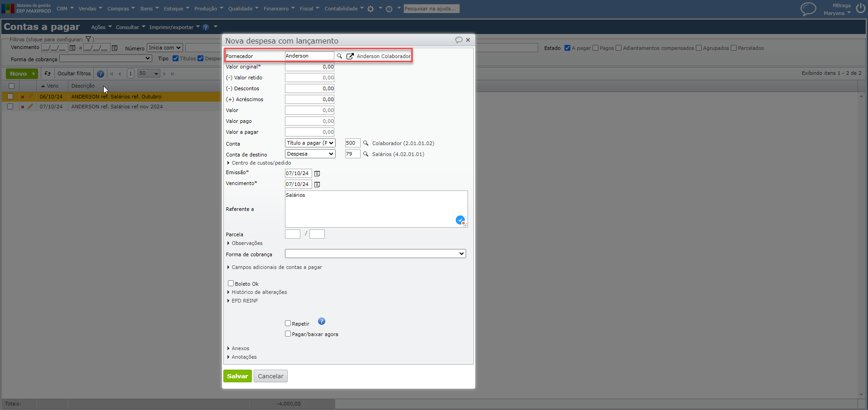Expand Centro de custos/pedido section
This screenshot has height=410, width=868.
[x=259, y=163]
